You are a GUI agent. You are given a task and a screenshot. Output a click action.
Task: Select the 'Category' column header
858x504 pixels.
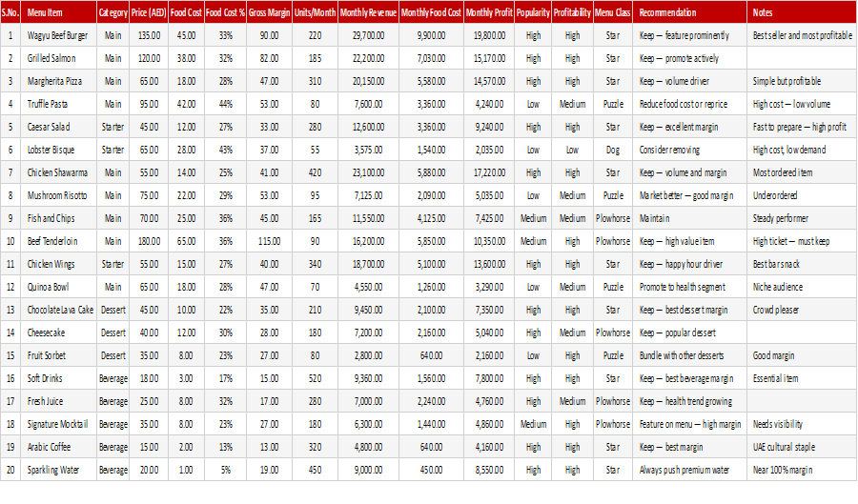112,12
